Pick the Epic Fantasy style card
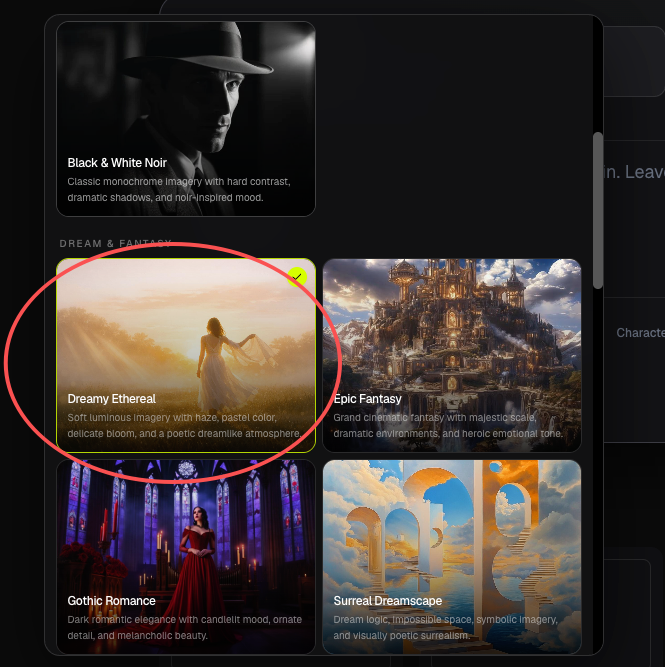 pos(452,355)
